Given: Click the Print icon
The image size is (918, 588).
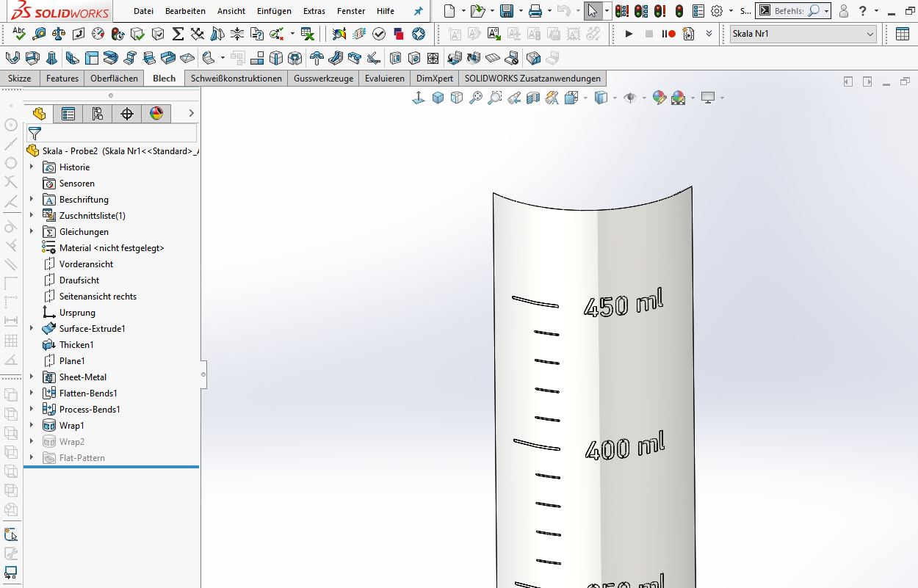Looking at the screenshot, I should pos(535,11).
